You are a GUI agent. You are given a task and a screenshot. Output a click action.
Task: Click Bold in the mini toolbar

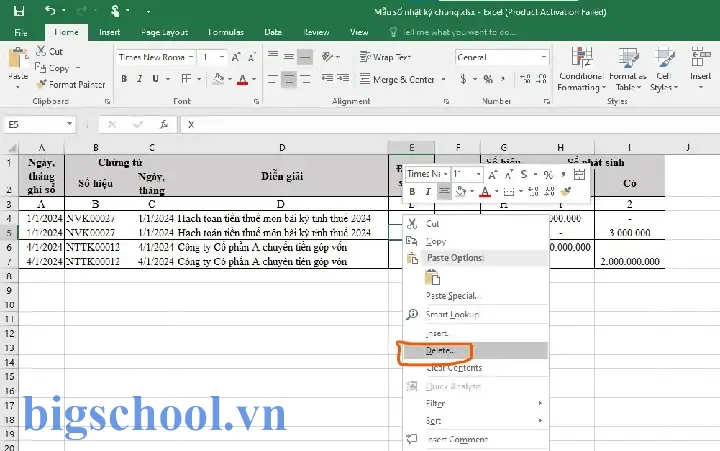[412, 192]
